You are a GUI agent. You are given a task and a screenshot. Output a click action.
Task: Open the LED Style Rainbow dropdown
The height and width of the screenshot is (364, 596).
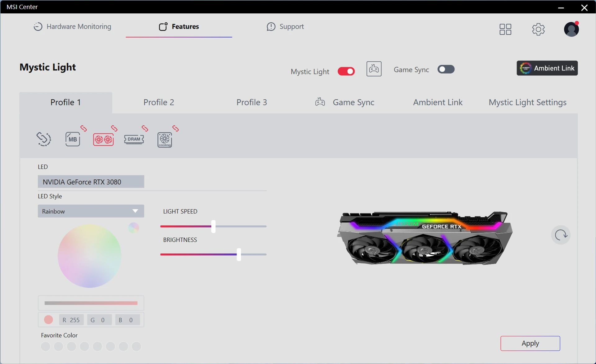(91, 211)
